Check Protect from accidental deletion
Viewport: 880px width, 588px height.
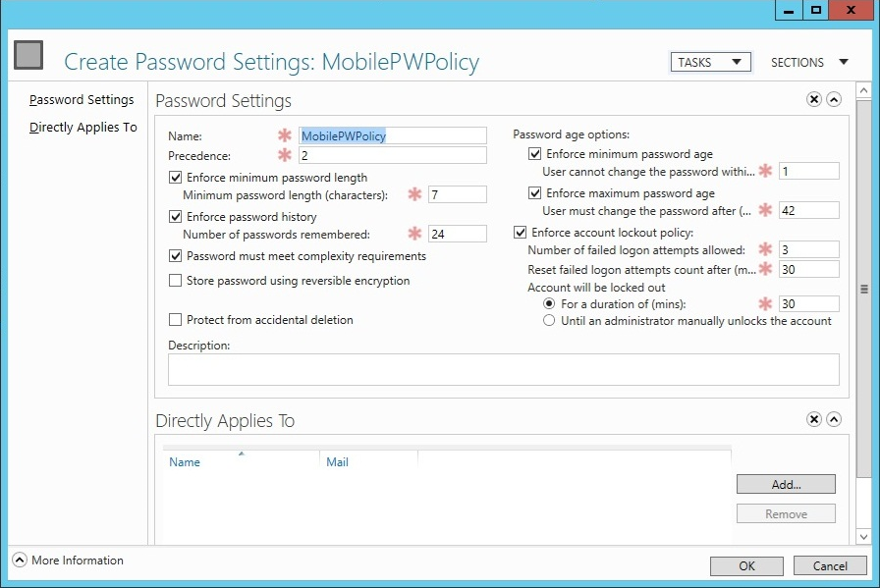point(177,320)
